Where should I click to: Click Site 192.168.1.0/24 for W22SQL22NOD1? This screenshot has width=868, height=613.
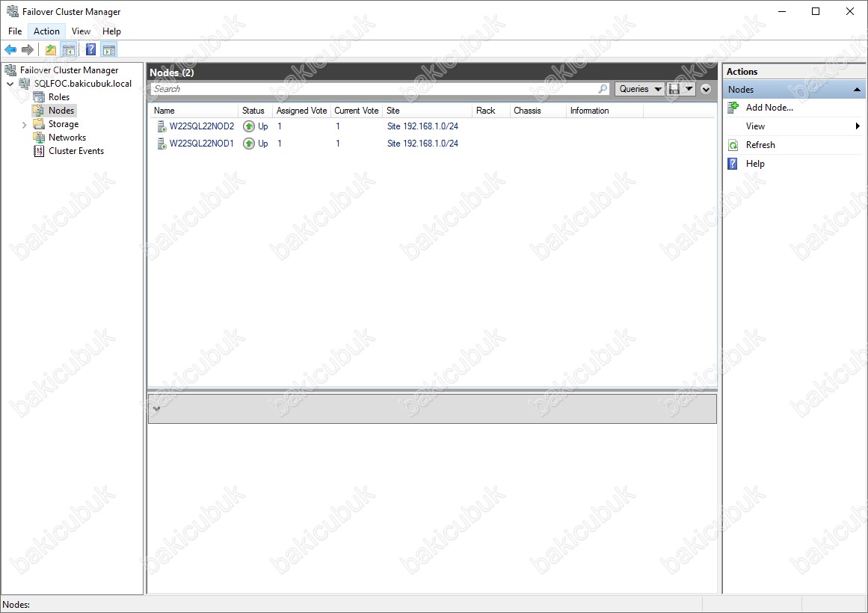[423, 144]
